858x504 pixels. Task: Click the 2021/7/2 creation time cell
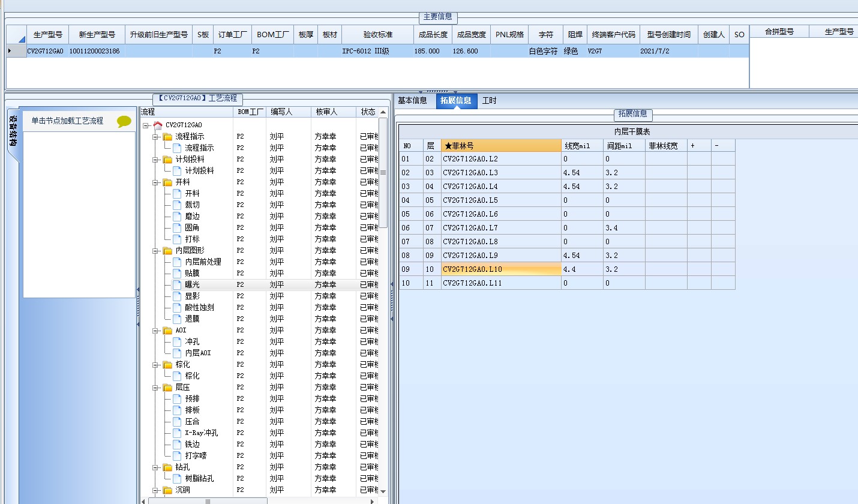(x=669, y=52)
